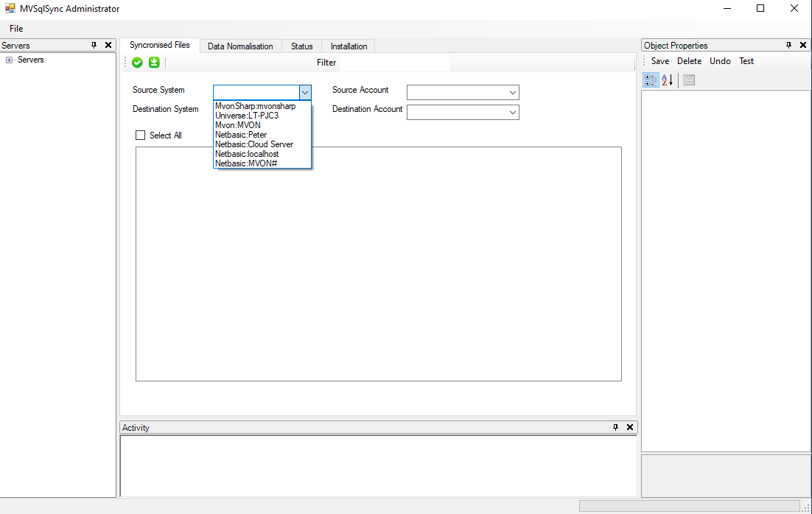Viewport: 812px width, 514px height.
Task: Pin the Servers panel
Action: 94,45
